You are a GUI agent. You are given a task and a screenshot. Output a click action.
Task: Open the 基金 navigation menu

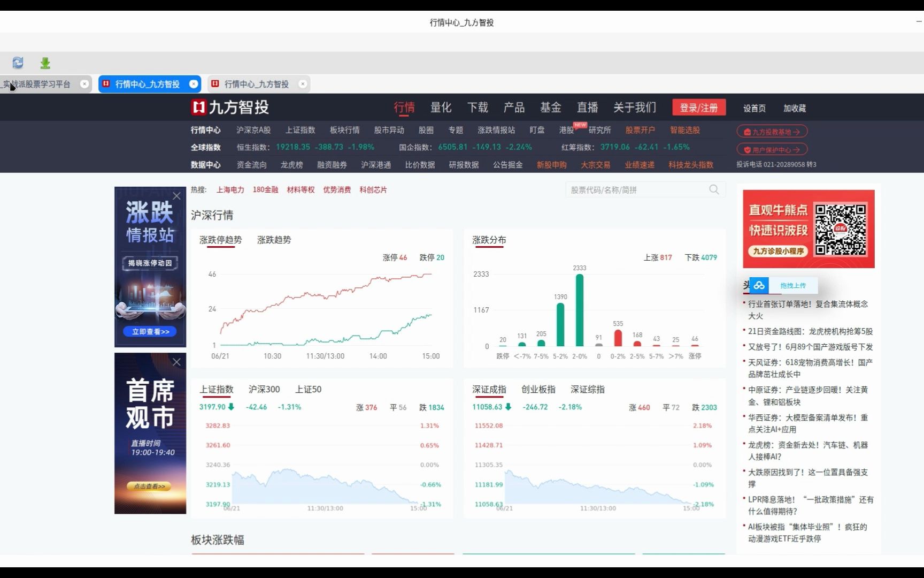pos(550,107)
